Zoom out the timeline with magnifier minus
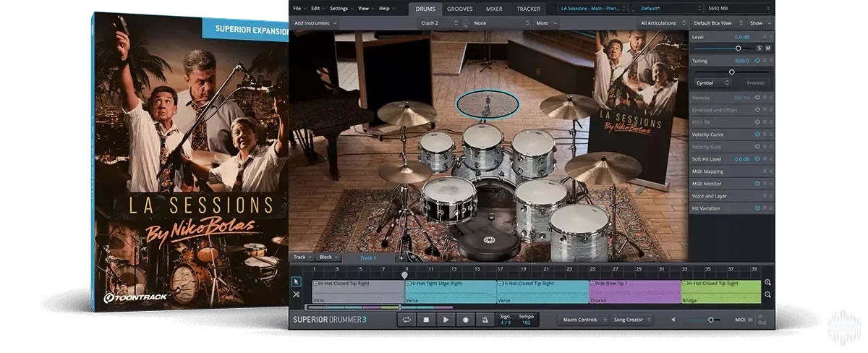This screenshot has width=868, height=353. (x=767, y=294)
